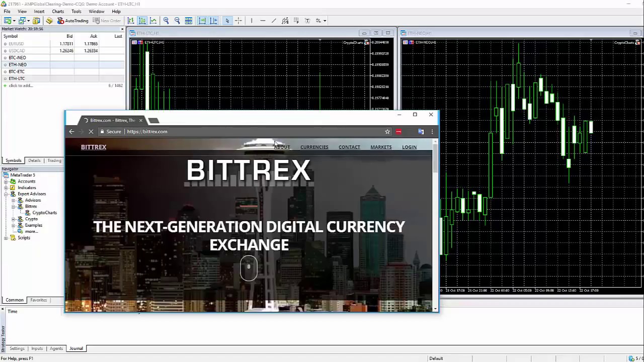
Task: Close the Bittrex.com browser tab
Action: [x=140, y=120]
